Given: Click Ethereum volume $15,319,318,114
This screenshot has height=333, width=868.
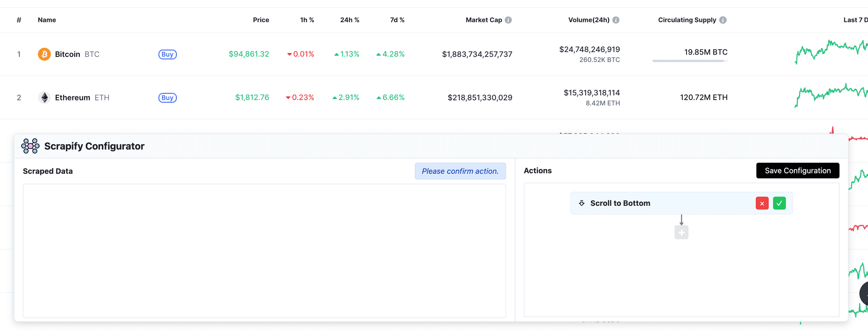Looking at the screenshot, I should (x=592, y=93).
